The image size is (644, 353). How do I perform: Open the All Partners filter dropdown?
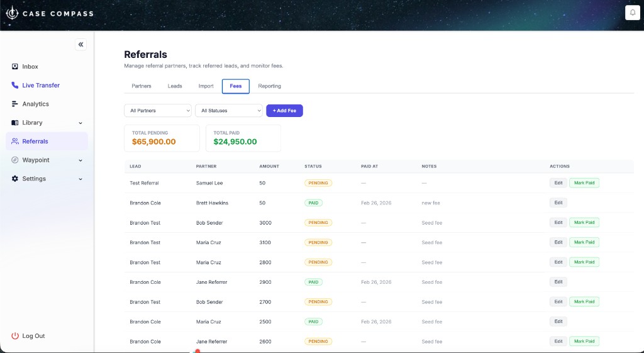pyautogui.click(x=158, y=111)
